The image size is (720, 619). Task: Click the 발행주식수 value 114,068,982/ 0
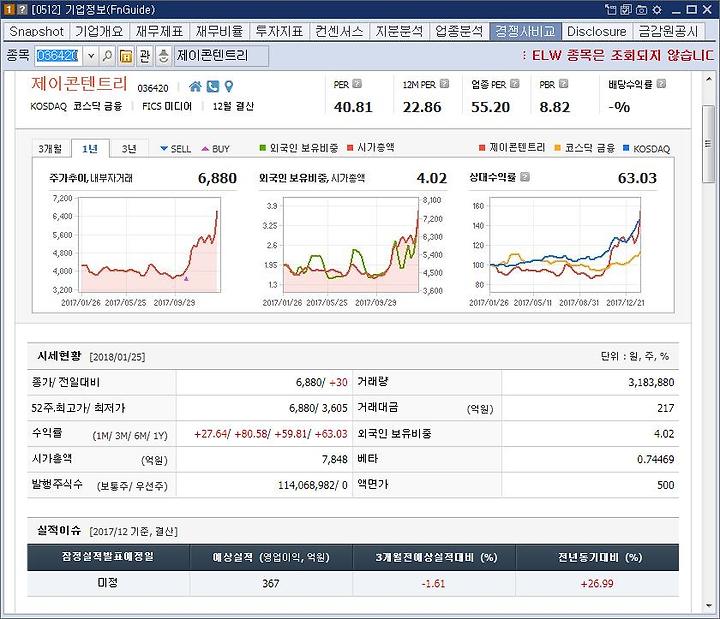(x=312, y=485)
